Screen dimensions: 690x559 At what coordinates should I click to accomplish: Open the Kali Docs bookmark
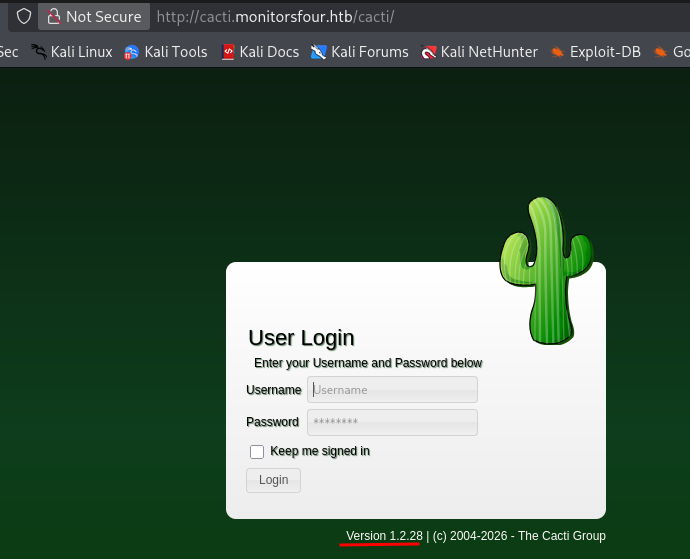point(260,52)
